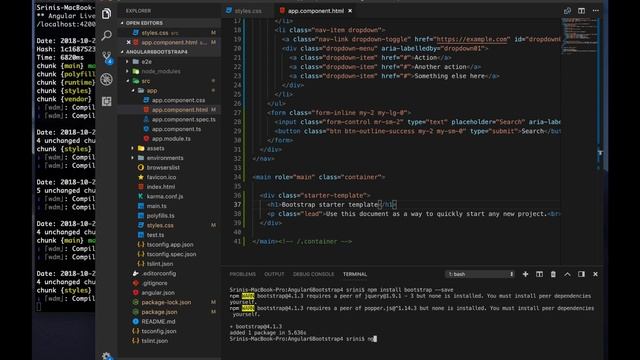Open the DEBUG CONSOLE panel tab
640x360 pixels.
[x=313, y=274]
